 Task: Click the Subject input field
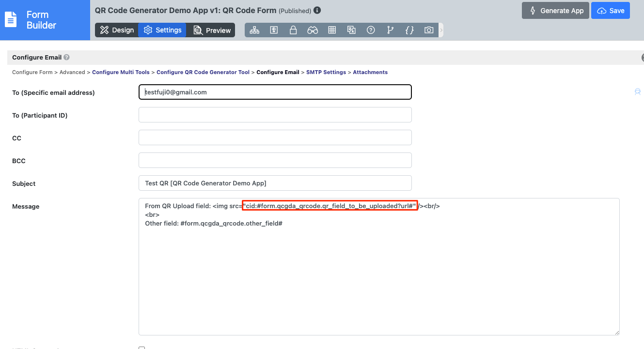[275, 183]
